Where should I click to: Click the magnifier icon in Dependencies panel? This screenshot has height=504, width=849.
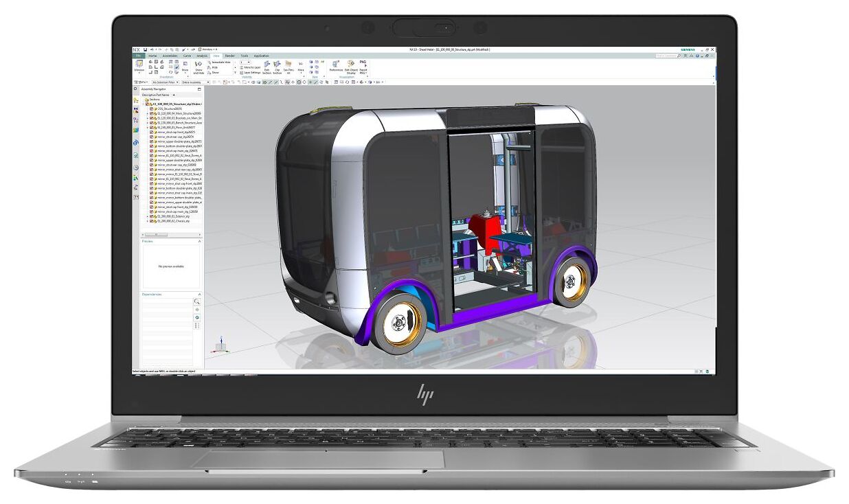(197, 301)
